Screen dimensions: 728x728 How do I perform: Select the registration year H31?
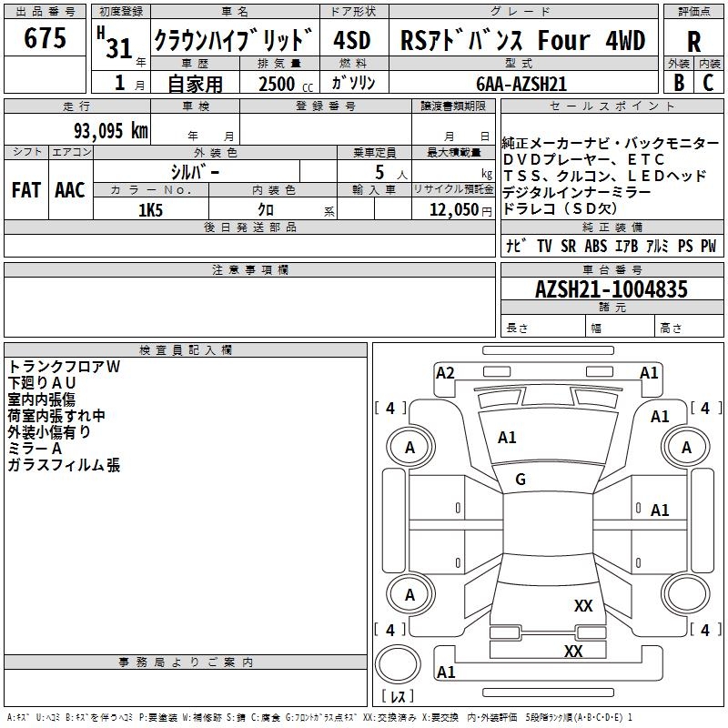click(115, 43)
